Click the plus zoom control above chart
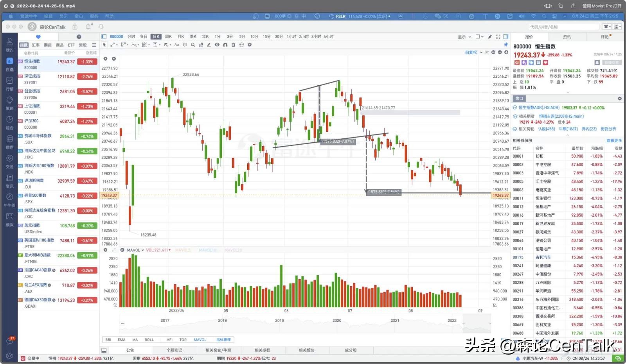The height and width of the screenshot is (364, 626). coord(506,52)
